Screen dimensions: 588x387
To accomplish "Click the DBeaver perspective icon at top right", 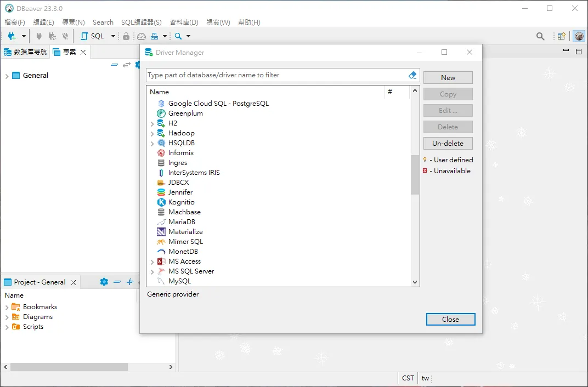I will [579, 36].
